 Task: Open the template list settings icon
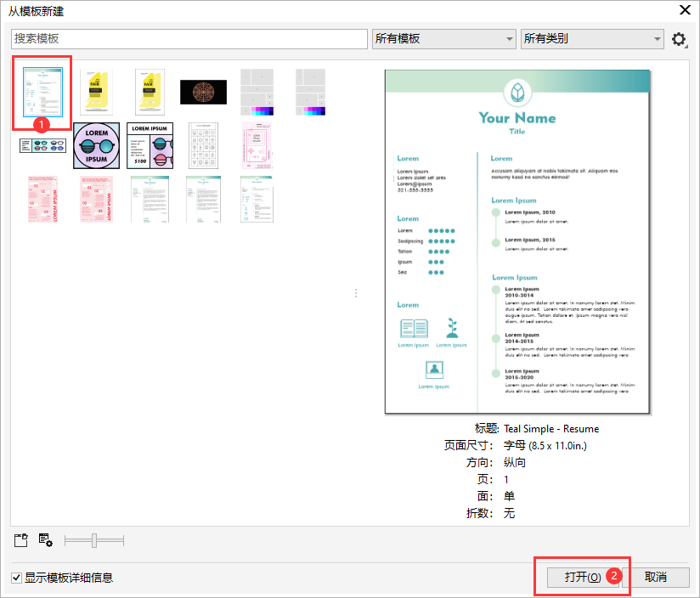point(46,540)
